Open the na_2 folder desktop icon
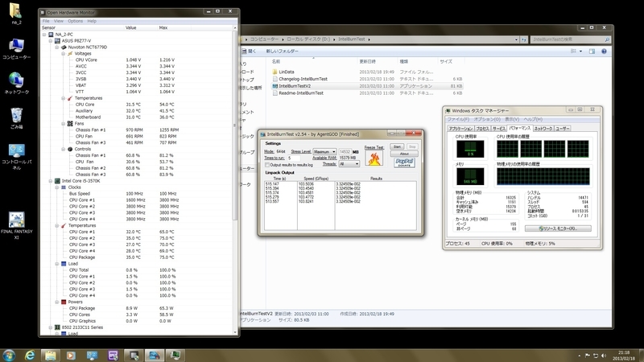 16,13
